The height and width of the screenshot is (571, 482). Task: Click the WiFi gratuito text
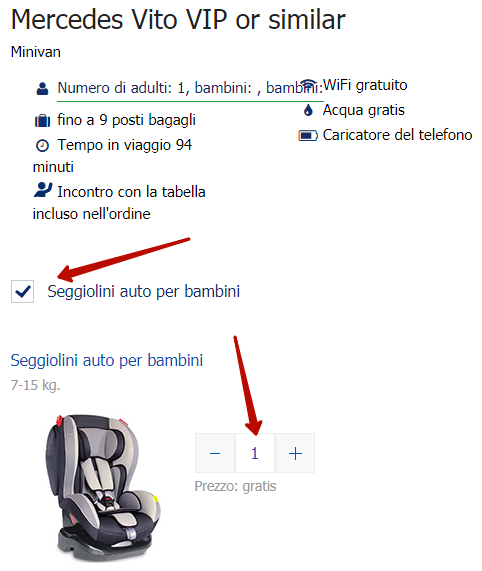tap(365, 85)
